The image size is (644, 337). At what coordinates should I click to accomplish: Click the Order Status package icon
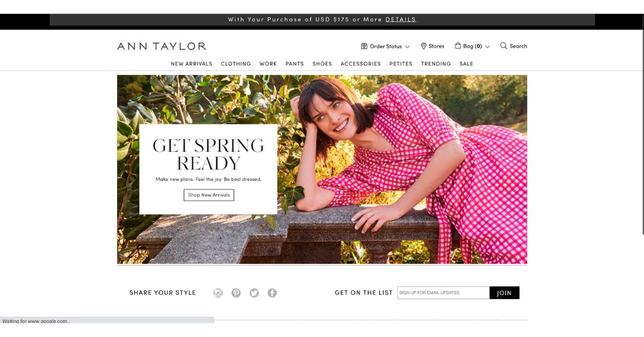point(364,46)
